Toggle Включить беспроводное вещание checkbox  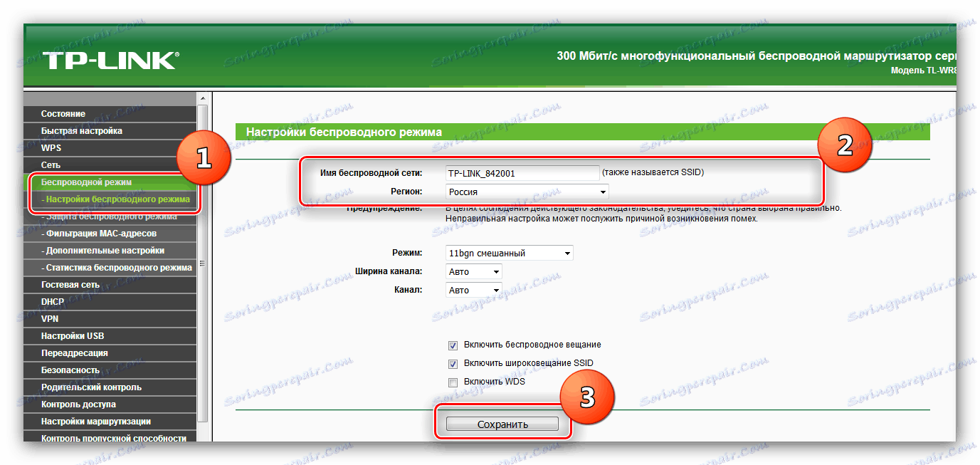(x=453, y=345)
